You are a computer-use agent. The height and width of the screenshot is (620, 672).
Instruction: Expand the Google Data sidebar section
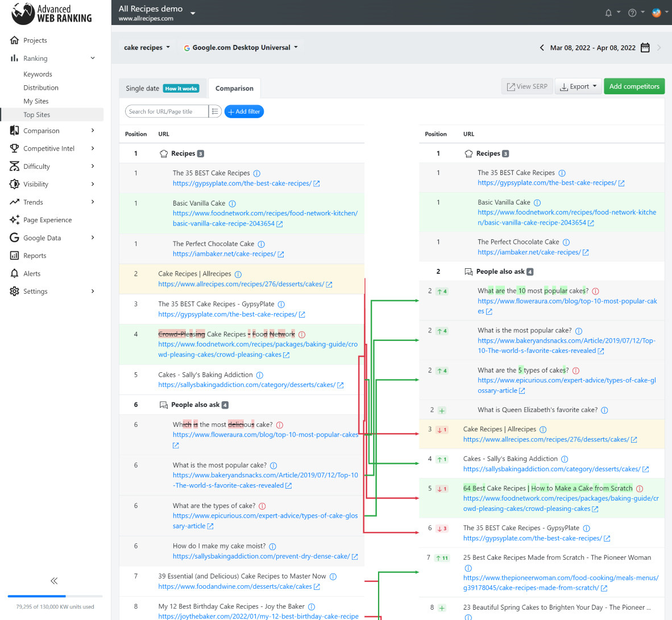[x=93, y=238]
